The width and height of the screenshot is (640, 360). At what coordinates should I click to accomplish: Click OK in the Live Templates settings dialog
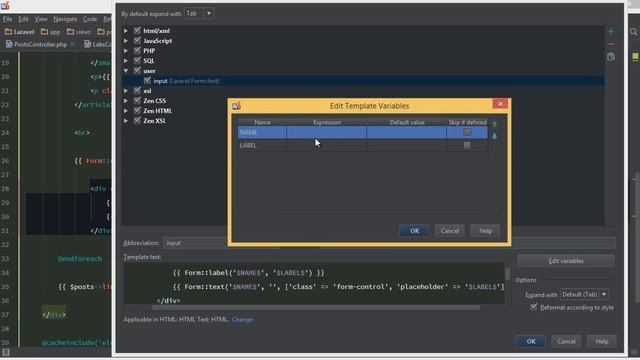531,341
